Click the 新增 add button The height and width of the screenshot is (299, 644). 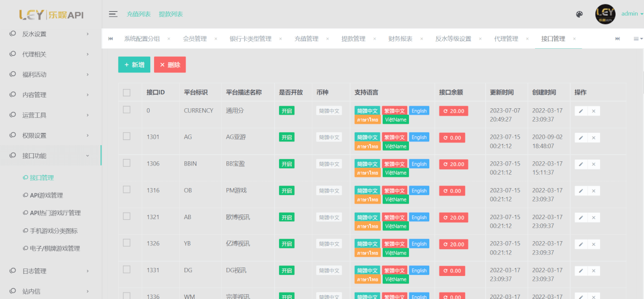click(134, 65)
